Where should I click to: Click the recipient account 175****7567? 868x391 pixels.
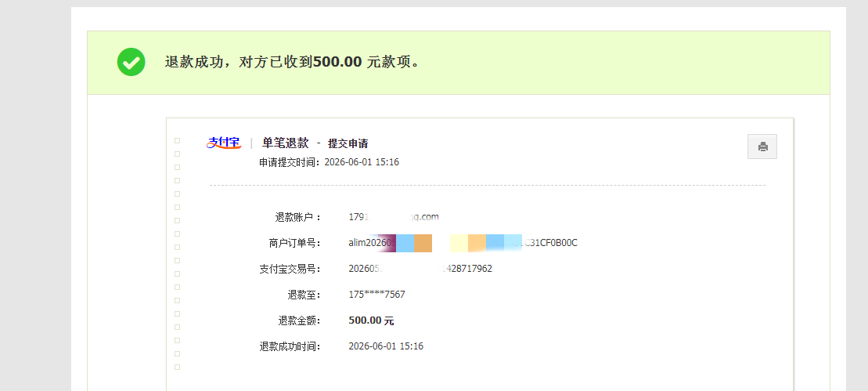coord(376,295)
